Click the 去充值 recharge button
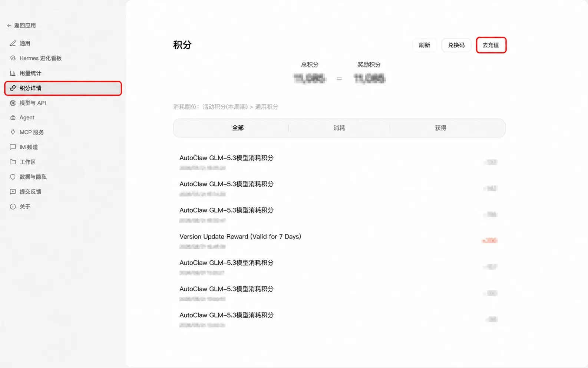Image resolution: width=588 pixels, height=368 pixels. click(491, 45)
